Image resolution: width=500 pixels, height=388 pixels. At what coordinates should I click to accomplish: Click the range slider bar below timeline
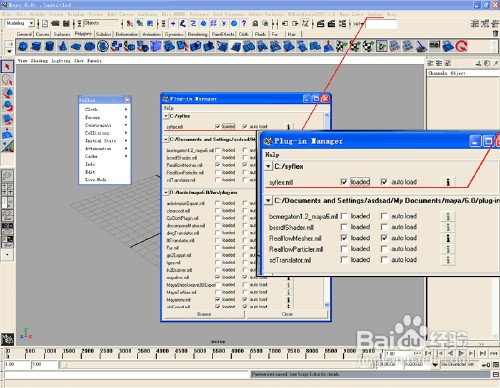click(x=217, y=365)
